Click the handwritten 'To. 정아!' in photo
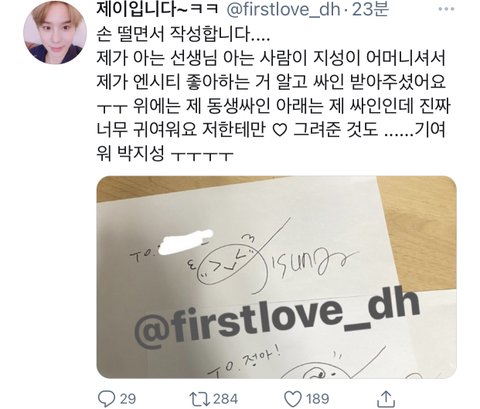480x409 pixels. 244,363
